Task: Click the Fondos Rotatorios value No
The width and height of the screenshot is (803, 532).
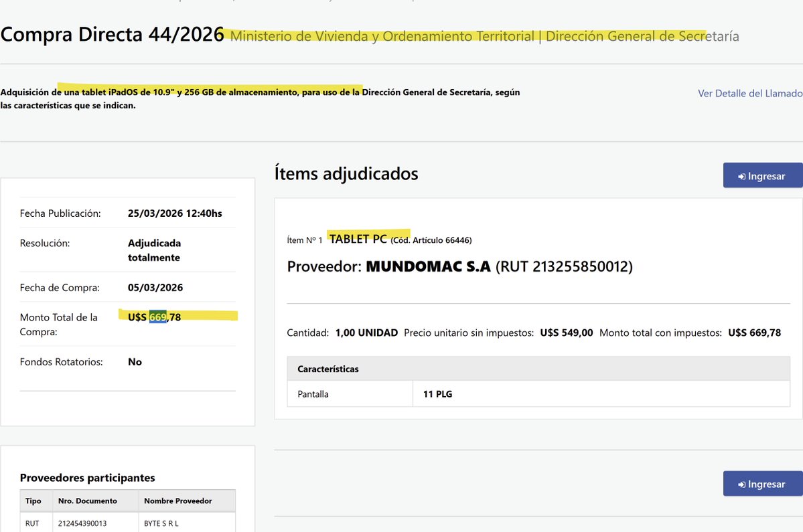Action: pyautogui.click(x=135, y=361)
